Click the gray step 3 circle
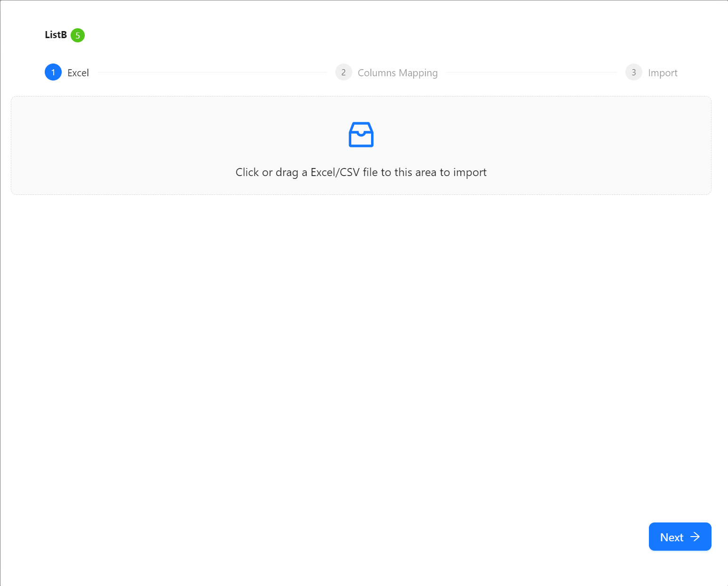 pos(633,72)
